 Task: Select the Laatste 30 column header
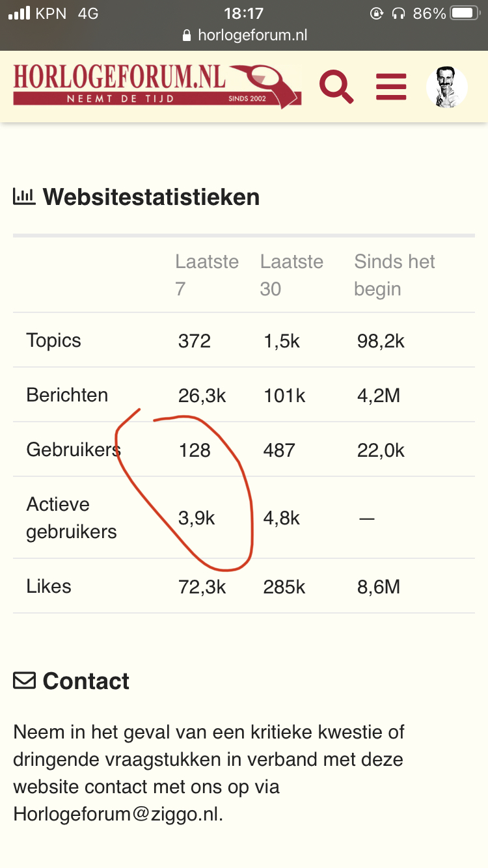(291, 275)
